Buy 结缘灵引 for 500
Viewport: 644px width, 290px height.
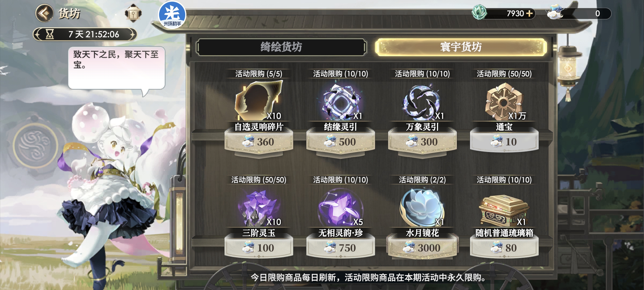tap(341, 142)
